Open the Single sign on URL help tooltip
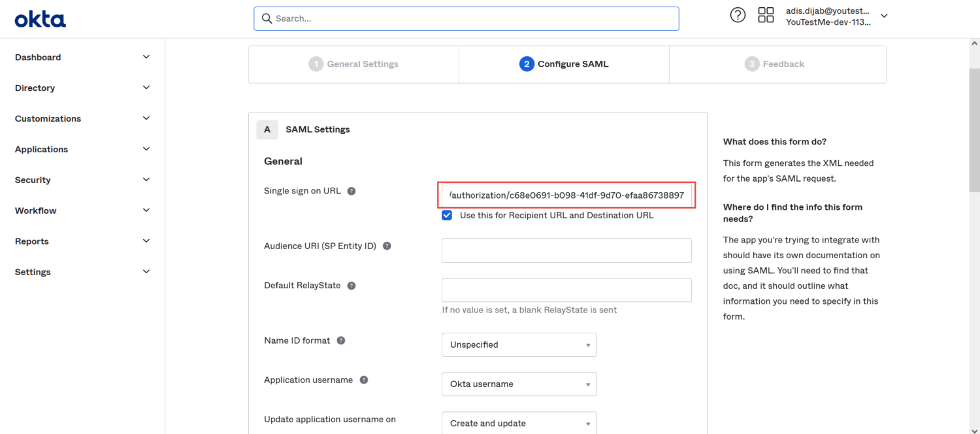The height and width of the screenshot is (434, 980). pos(351,191)
